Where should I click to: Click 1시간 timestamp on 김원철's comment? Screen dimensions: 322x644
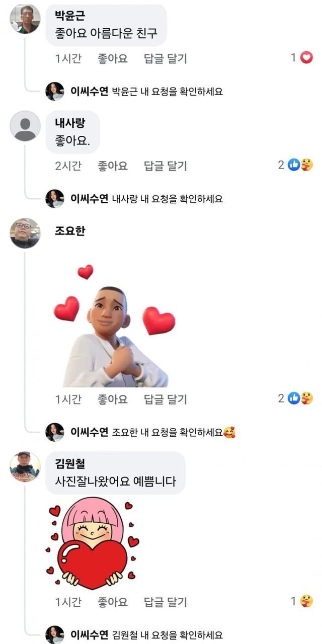68,601
